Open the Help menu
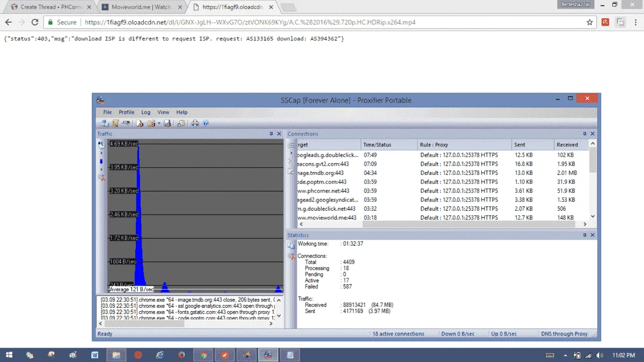 tap(182, 112)
